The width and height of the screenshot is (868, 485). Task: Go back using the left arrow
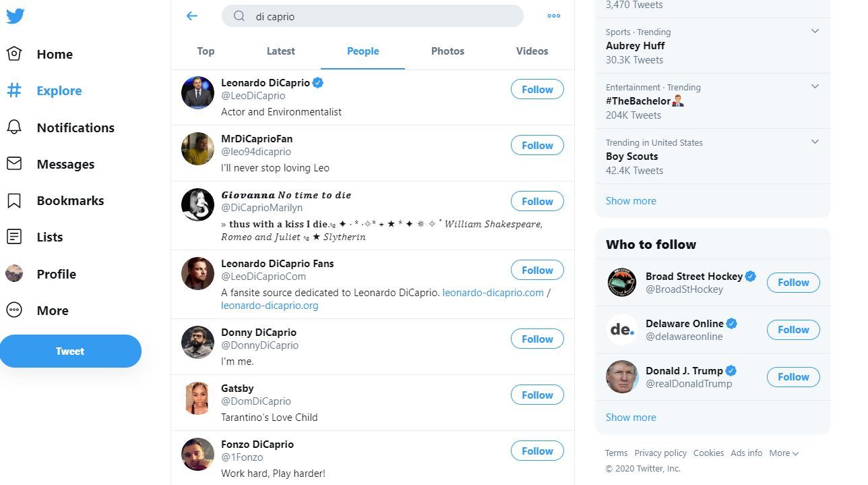192,16
